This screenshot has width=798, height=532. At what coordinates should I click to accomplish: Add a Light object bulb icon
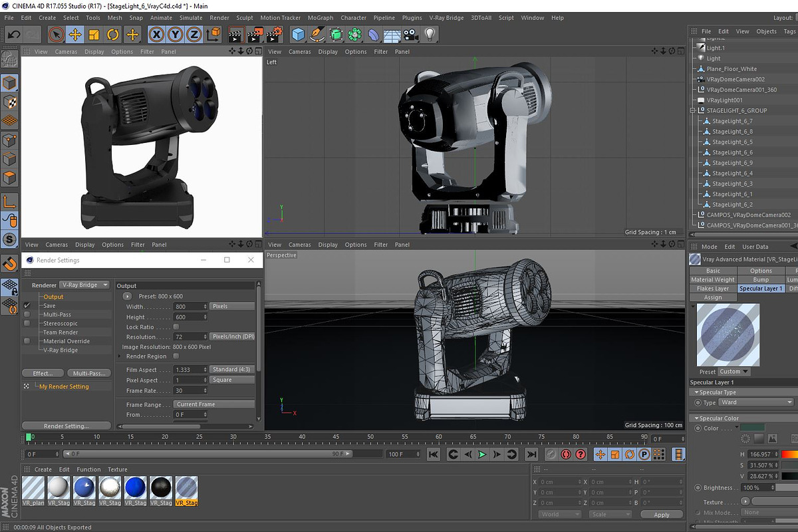click(x=430, y=35)
